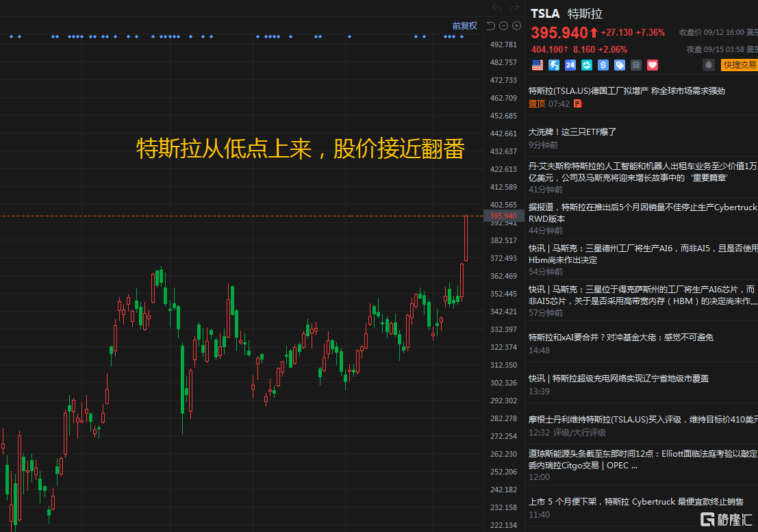Click the 222.134 price axis label
Image resolution: width=758 pixels, height=532 pixels.
(x=503, y=525)
